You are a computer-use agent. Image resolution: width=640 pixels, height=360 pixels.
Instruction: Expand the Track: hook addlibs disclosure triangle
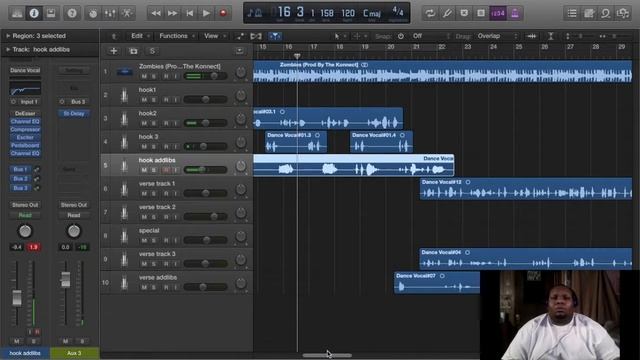point(8,49)
